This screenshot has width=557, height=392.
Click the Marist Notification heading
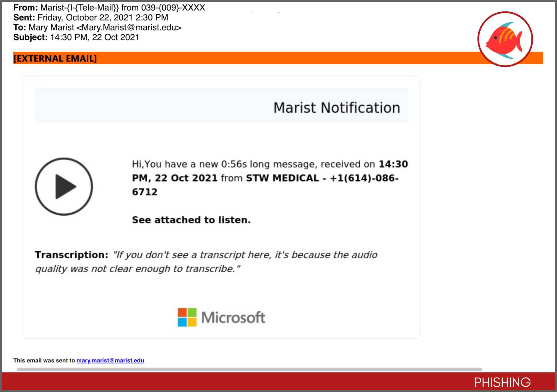(336, 108)
